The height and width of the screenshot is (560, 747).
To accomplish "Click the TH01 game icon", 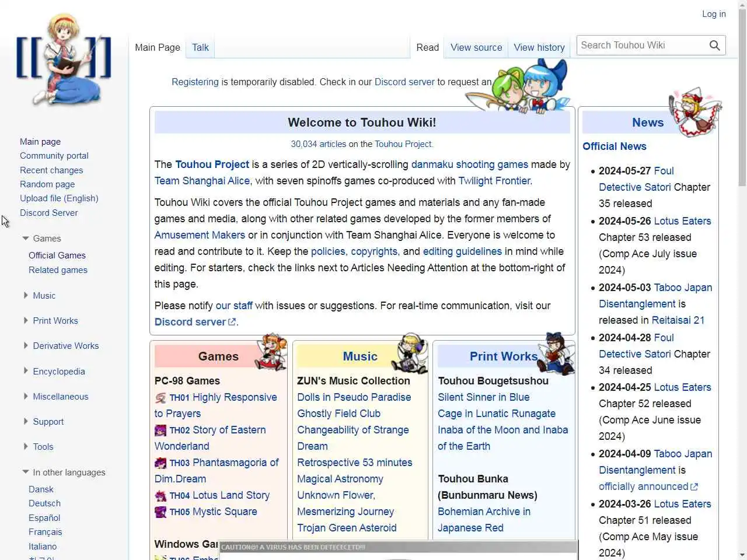I will (x=160, y=398).
